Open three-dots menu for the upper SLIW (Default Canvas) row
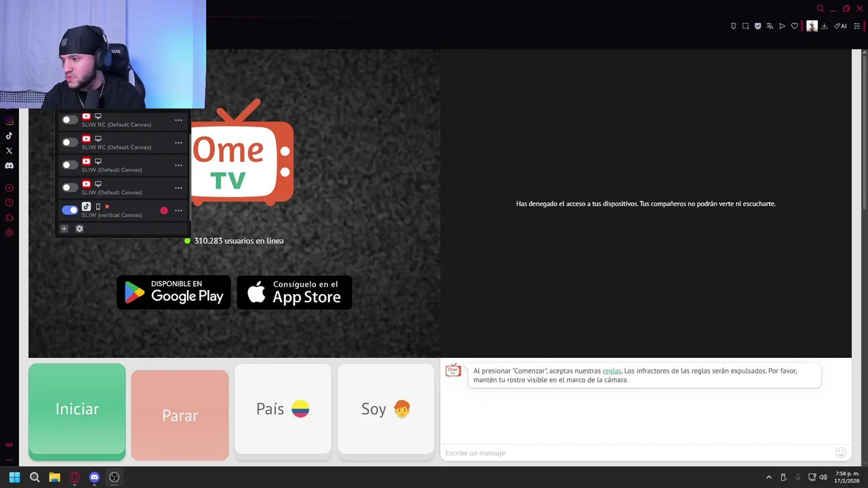The image size is (868, 488). click(x=178, y=165)
